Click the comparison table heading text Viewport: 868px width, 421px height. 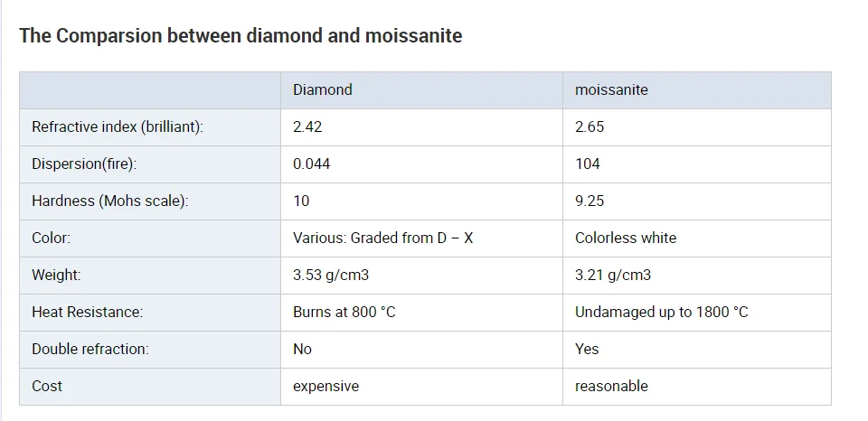[x=241, y=36]
